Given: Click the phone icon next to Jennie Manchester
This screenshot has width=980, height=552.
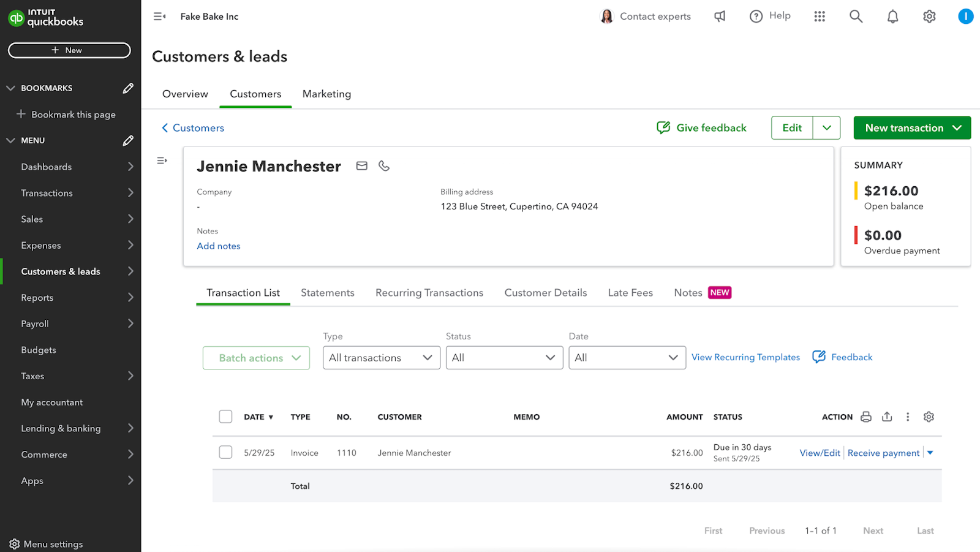Looking at the screenshot, I should coord(384,165).
